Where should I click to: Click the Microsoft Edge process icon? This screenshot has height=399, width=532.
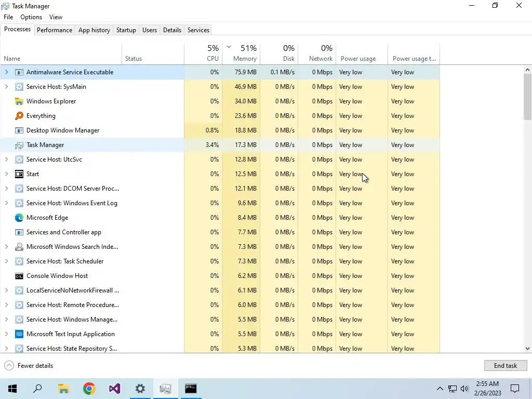(19, 218)
